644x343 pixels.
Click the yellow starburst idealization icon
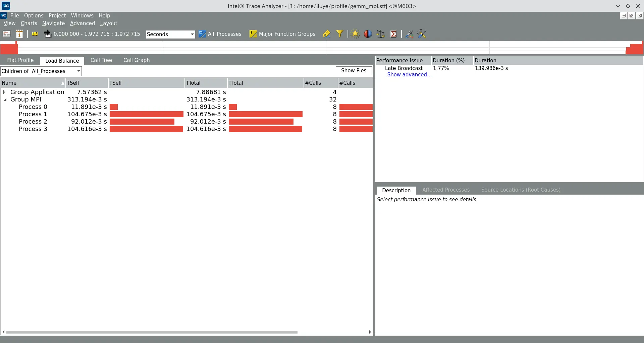[355, 34]
